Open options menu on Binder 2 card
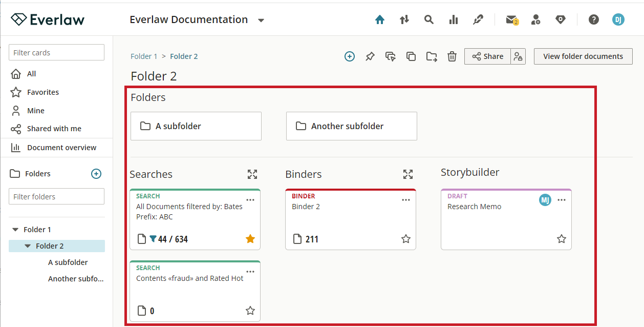The image size is (644, 327). (x=406, y=200)
